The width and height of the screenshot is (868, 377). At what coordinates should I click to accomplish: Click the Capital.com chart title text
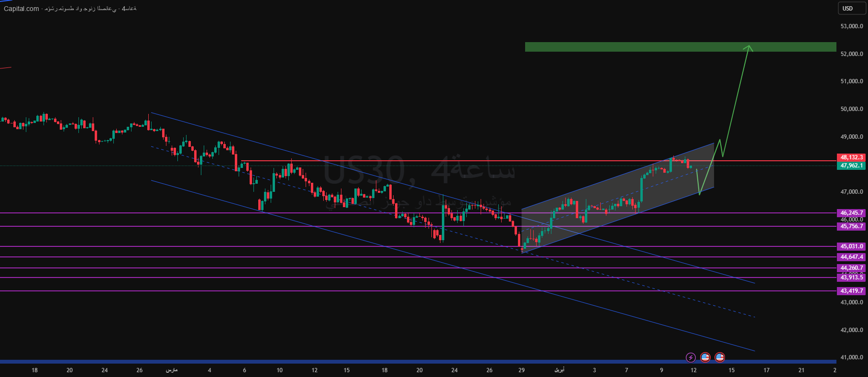[x=22, y=9]
